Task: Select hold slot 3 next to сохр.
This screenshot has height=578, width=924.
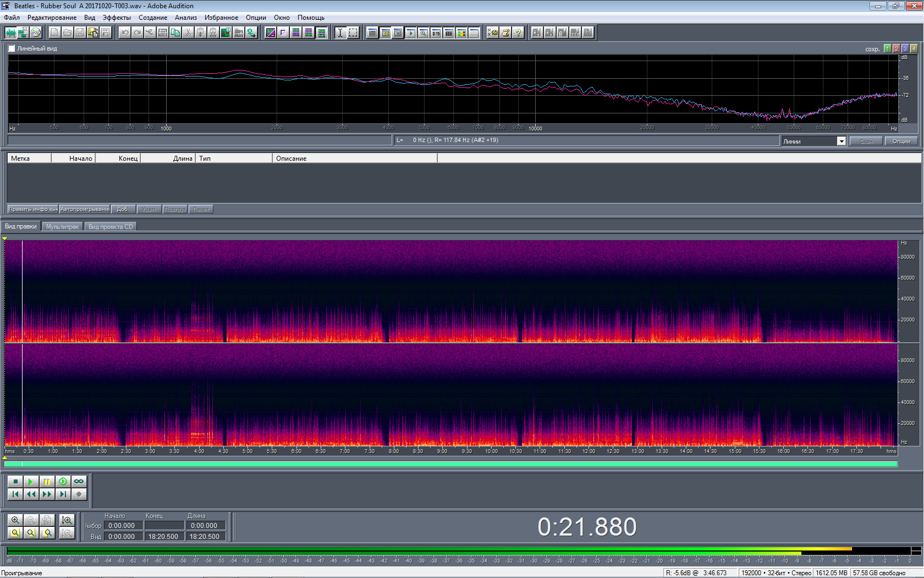Action: click(905, 48)
